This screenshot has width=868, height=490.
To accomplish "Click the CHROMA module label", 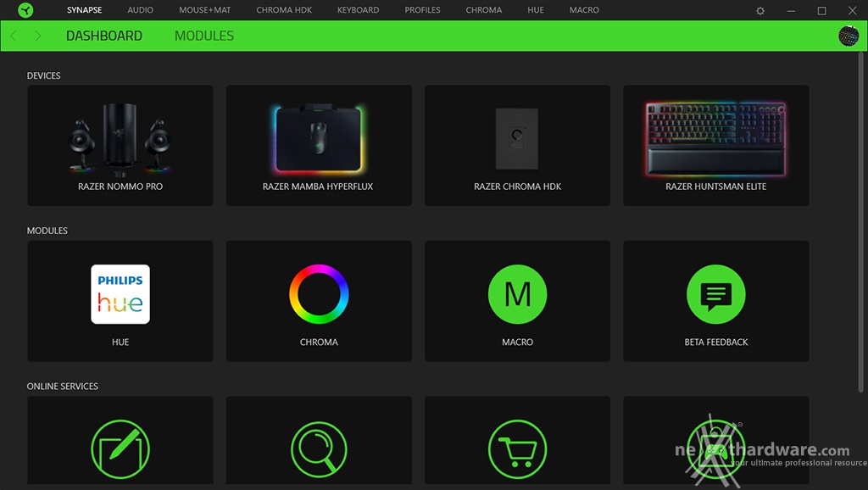I will click(319, 342).
